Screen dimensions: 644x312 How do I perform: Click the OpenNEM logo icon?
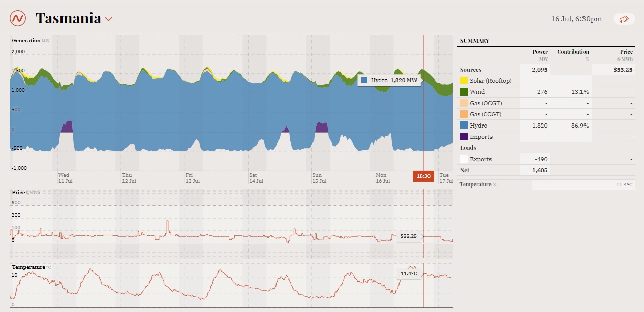click(18, 19)
